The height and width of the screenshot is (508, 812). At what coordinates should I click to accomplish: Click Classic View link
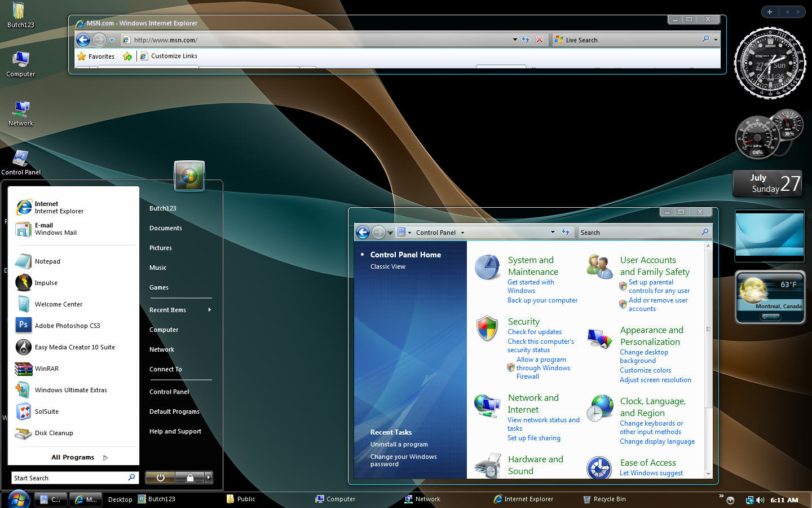pos(388,266)
